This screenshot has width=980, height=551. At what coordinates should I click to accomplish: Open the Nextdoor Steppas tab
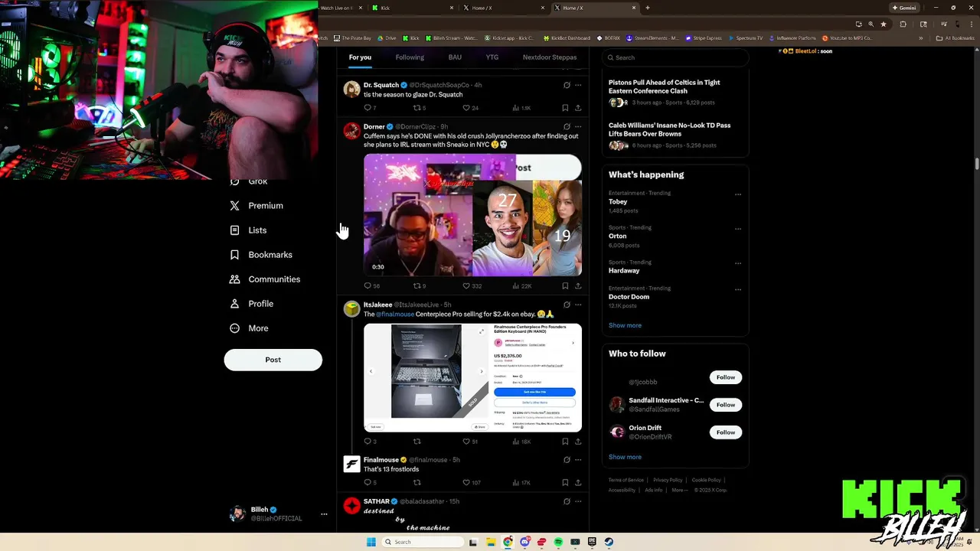click(550, 57)
